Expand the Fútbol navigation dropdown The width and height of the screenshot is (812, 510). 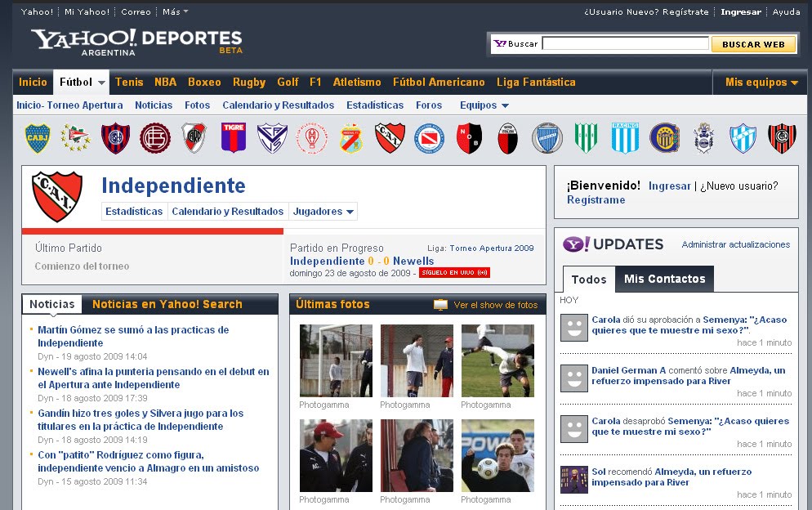click(81, 82)
